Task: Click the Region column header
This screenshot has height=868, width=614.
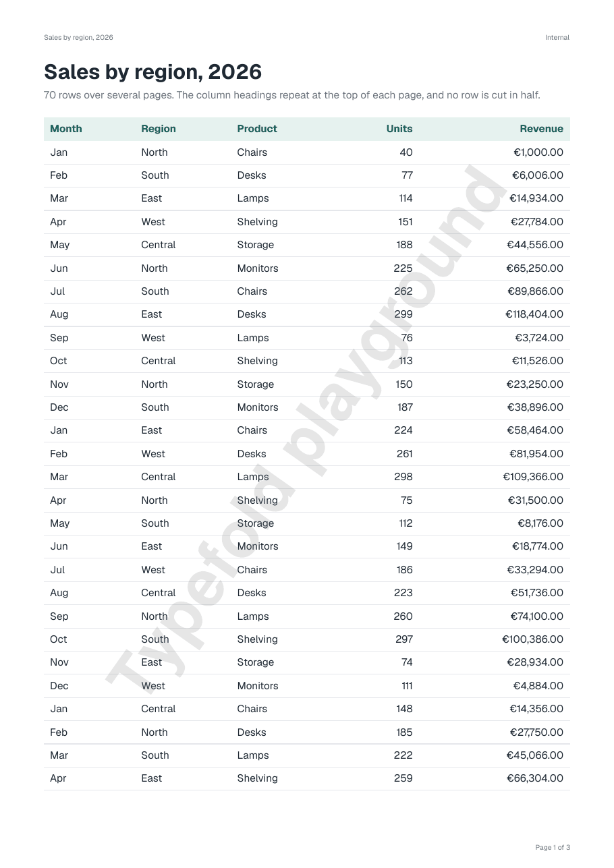Action: pyautogui.click(x=159, y=129)
